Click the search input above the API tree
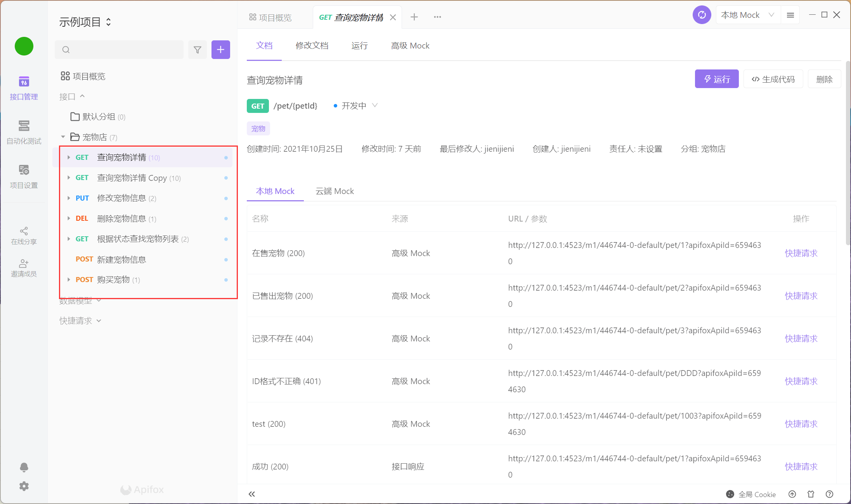 tap(119, 50)
